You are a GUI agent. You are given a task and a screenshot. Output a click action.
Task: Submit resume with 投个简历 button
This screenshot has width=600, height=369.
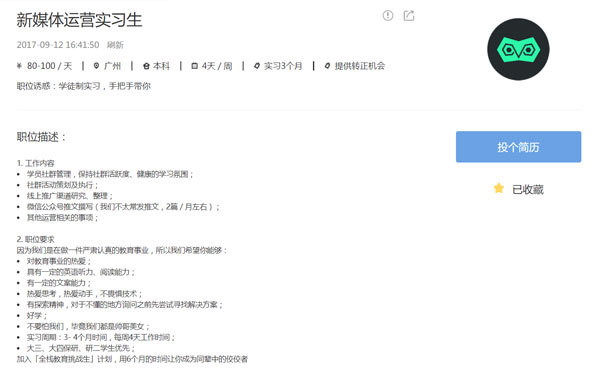pos(518,147)
